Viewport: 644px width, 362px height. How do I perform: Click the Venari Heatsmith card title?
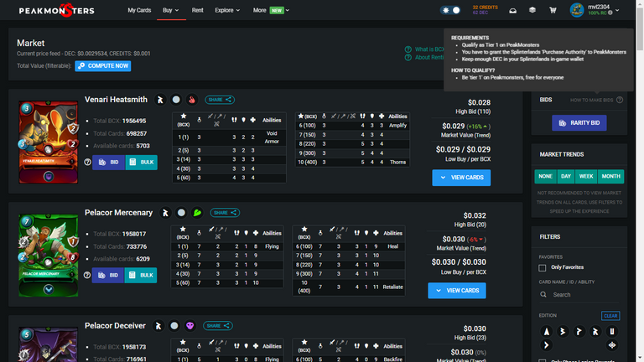pyautogui.click(x=116, y=100)
